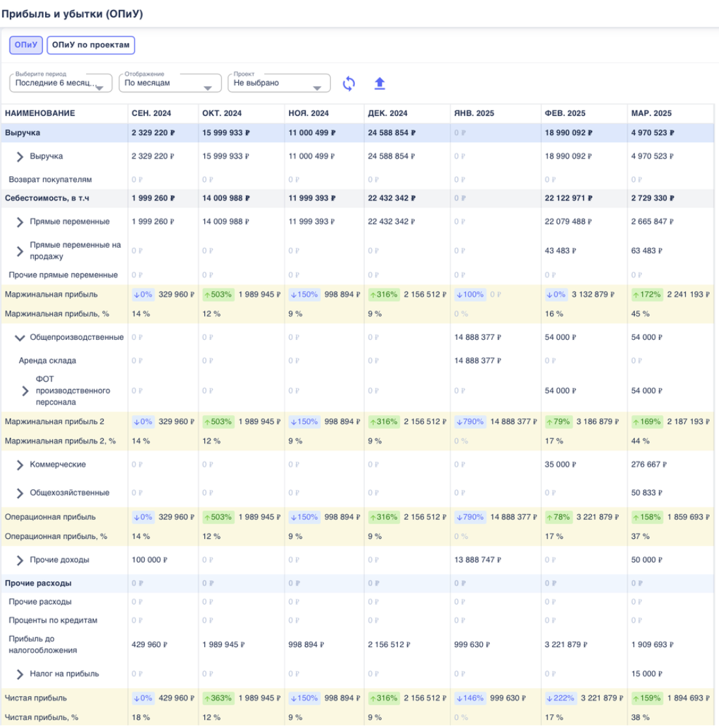Viewport: 719px width, 728px height.
Task: Open the Отображение dropdown
Action: coord(170,83)
